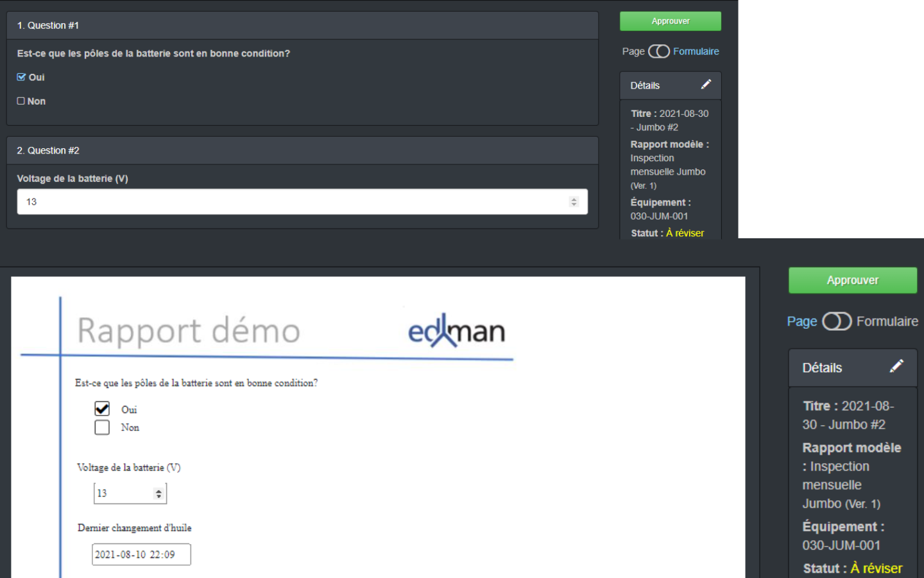The image size is (924, 578).
Task: Select the Formulaire label in the lower view
Action: (x=887, y=321)
